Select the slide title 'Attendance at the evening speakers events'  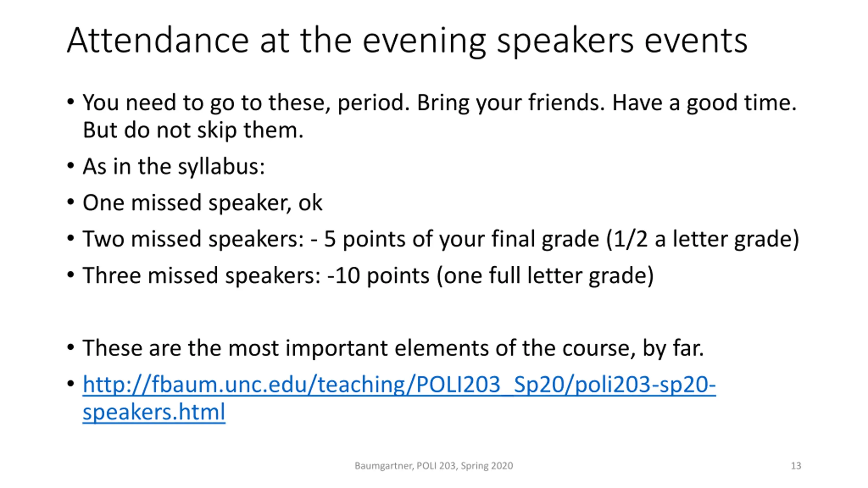tap(407, 41)
